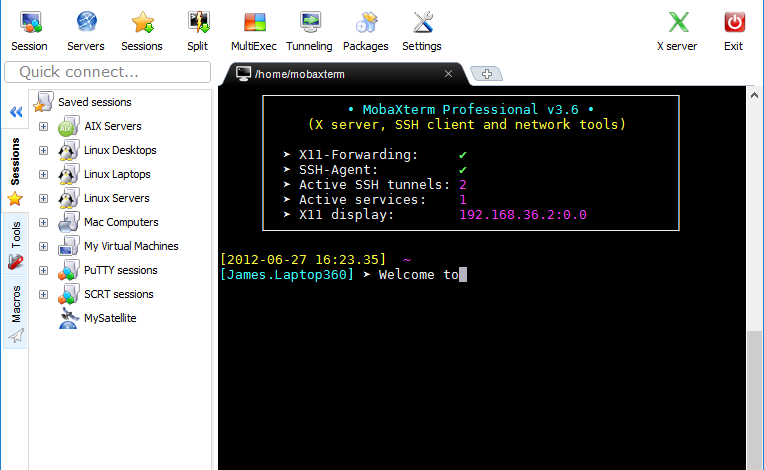Click the My Virtual Machines icon
The width and height of the screenshot is (764, 470).
click(69, 246)
